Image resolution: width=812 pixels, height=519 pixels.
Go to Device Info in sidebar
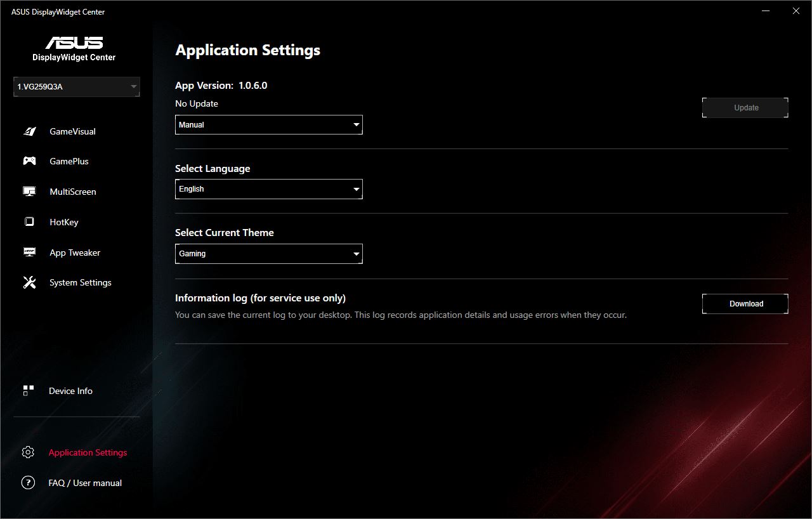[70, 391]
